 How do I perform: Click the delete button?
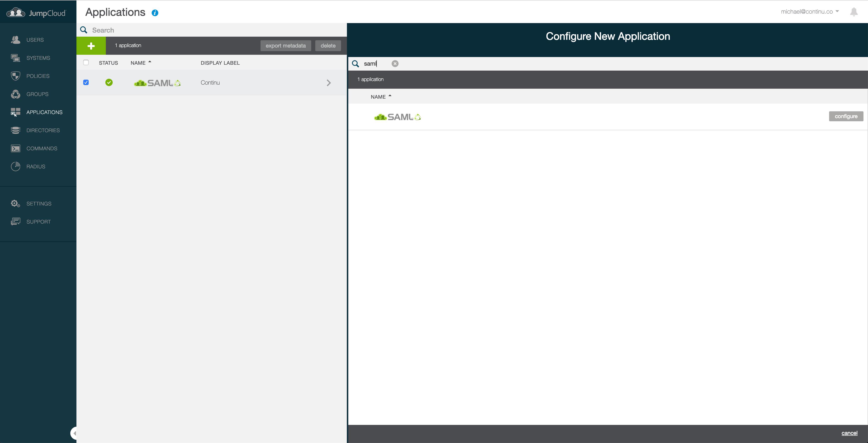click(328, 45)
